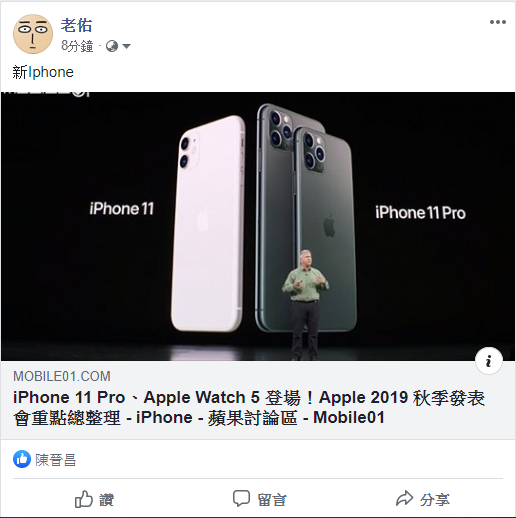Click the share arrow icon
Viewport: 516px width, 518px height.
[x=404, y=498]
